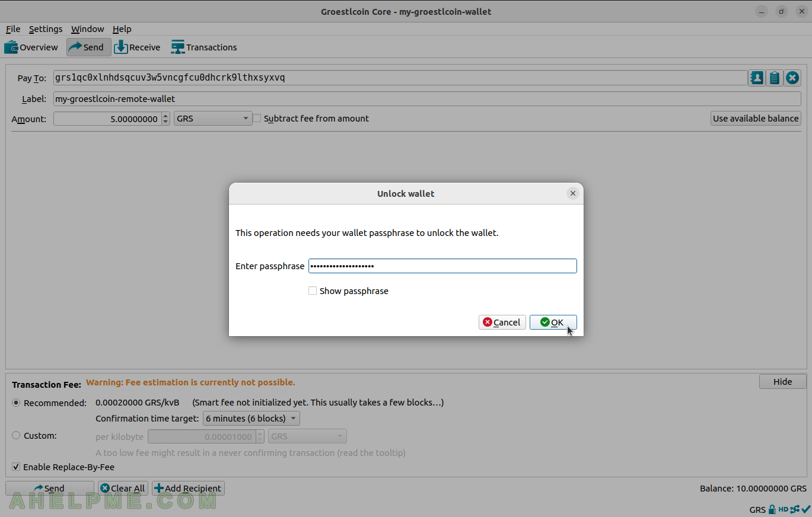Open the Overview tab
The image size is (812, 517).
(x=31, y=47)
